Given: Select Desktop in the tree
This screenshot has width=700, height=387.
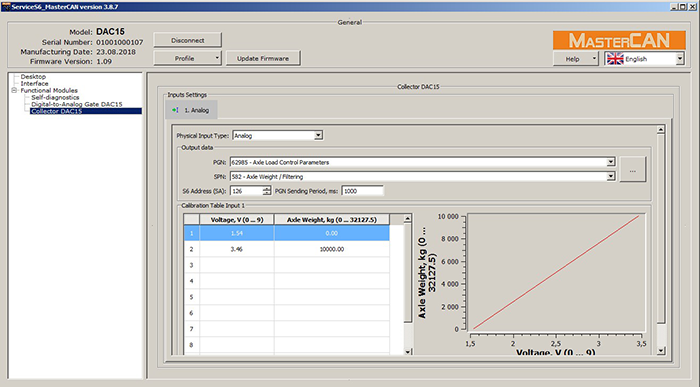Looking at the screenshot, I should tap(33, 77).
